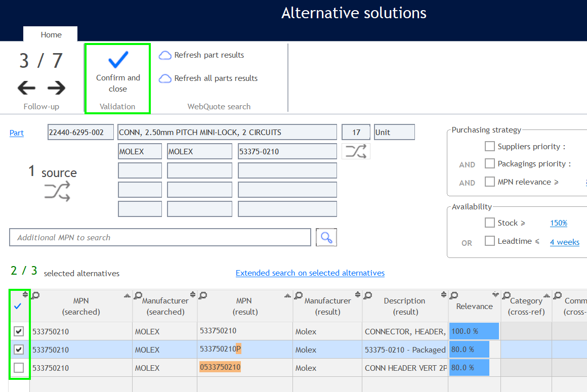Uncheck first row alternative 533750210
Screen dimensions: 587x392
(x=19, y=331)
